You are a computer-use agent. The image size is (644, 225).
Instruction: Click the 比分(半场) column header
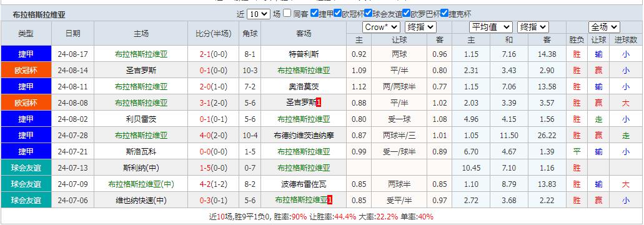point(213,33)
